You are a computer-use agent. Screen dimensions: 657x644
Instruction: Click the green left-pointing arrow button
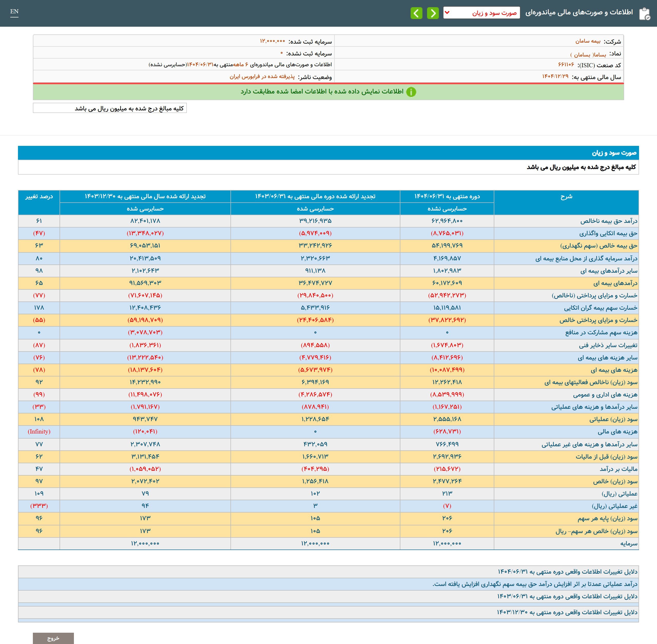[416, 13]
